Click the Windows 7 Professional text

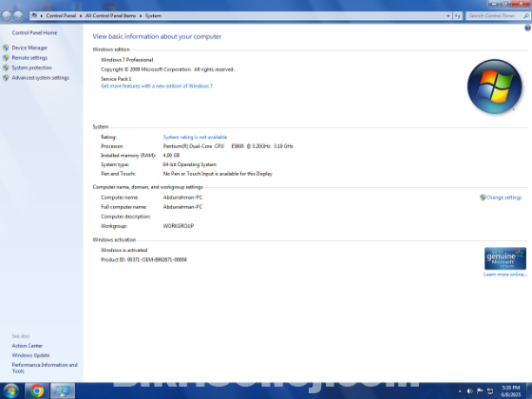tap(127, 60)
